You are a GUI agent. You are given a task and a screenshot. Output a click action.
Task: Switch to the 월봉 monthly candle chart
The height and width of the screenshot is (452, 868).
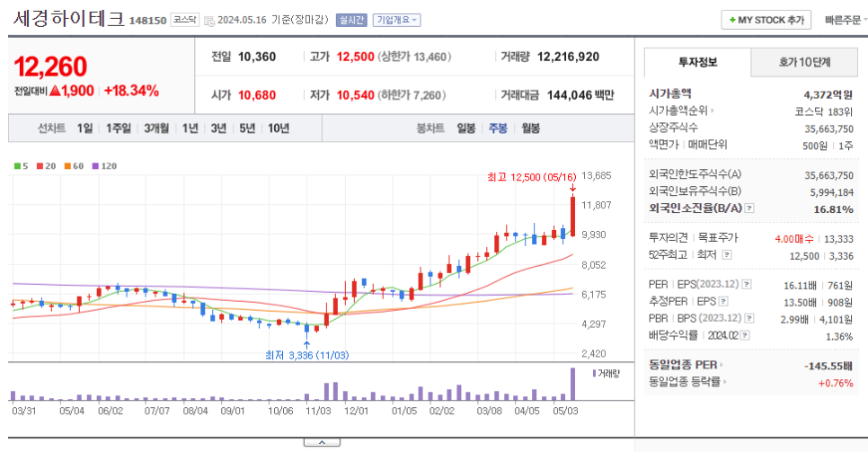tap(530, 129)
